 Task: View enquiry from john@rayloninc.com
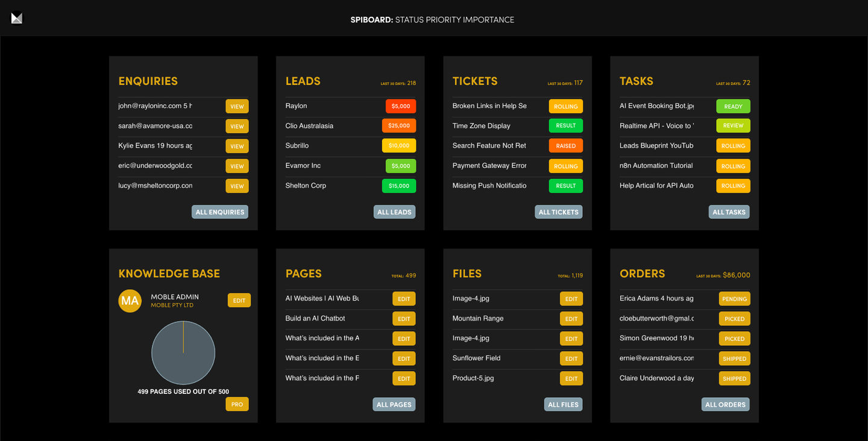[x=237, y=107]
